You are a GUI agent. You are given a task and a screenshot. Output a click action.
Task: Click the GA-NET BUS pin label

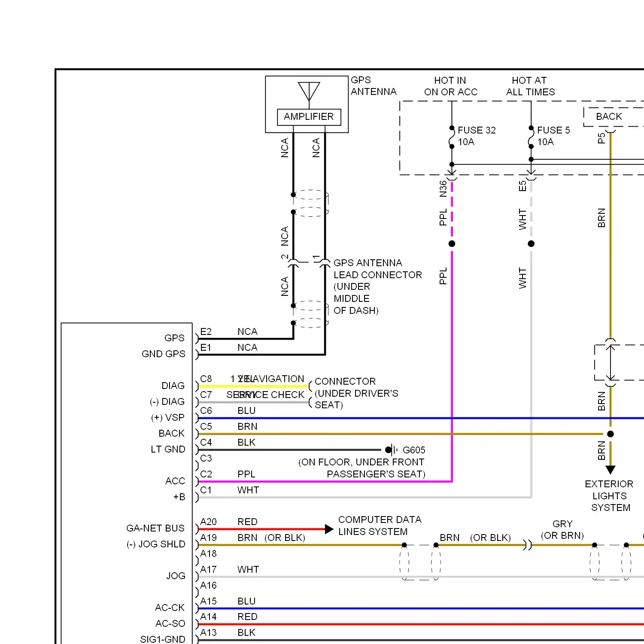[155, 528]
